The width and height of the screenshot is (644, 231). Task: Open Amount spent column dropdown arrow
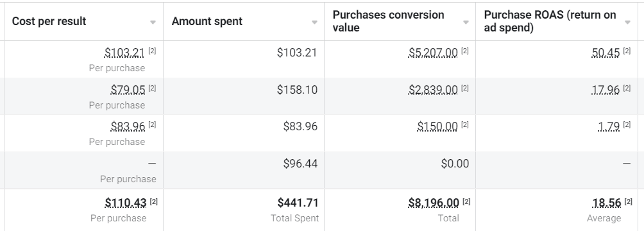[x=314, y=22]
